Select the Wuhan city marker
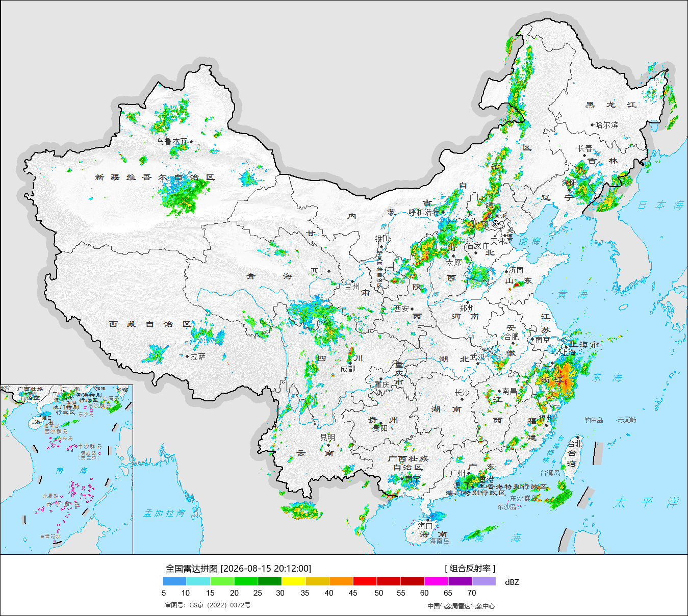Viewport: 688px width, 616px height. [478, 363]
